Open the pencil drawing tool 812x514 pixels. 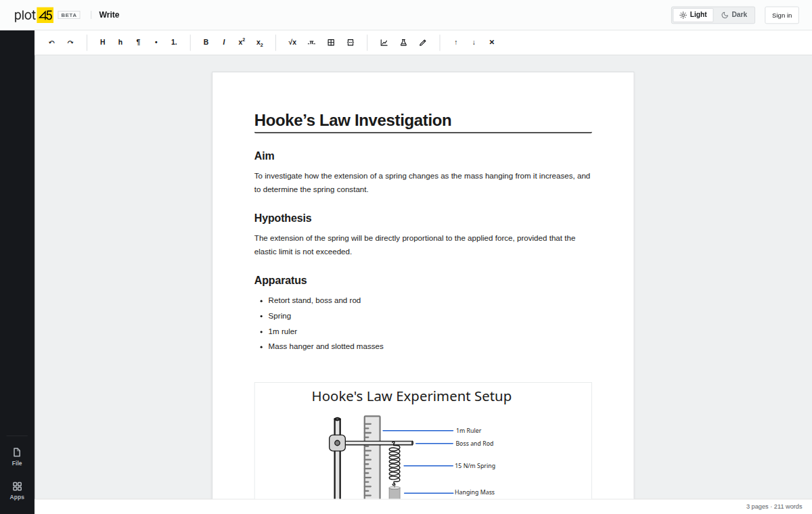(423, 43)
